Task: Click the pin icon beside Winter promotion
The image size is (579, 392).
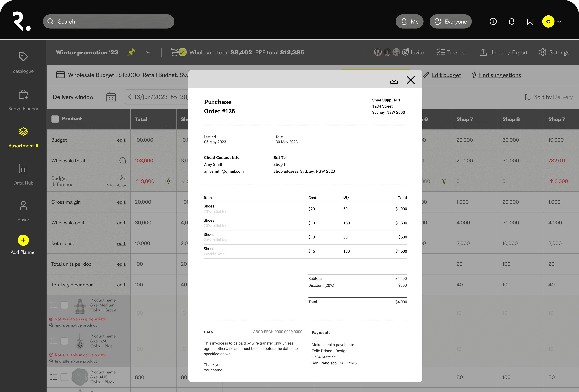Action: click(131, 52)
